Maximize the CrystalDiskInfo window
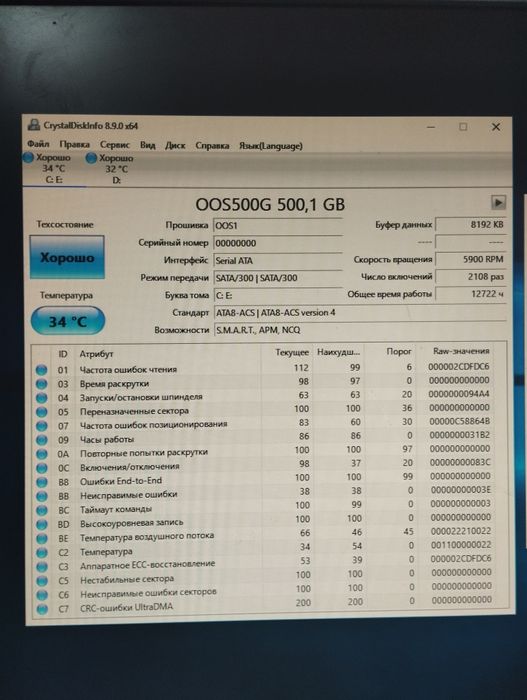This screenshot has height=700, width=527. (463, 127)
